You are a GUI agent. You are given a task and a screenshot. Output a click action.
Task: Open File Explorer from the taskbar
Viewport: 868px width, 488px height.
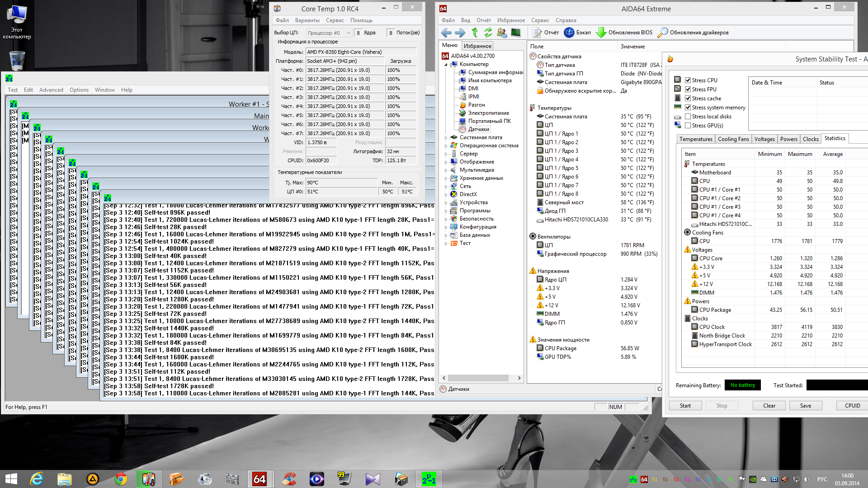point(65,479)
